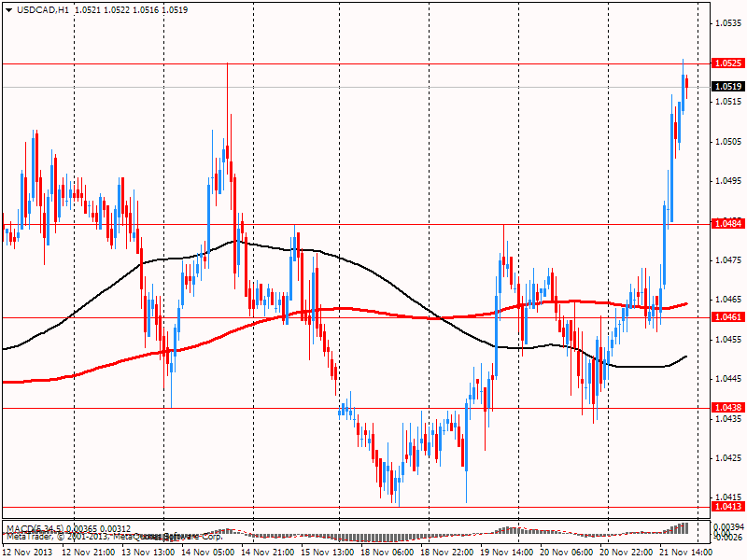
Task: Click the OHLC quote values in header
Action: (131, 10)
